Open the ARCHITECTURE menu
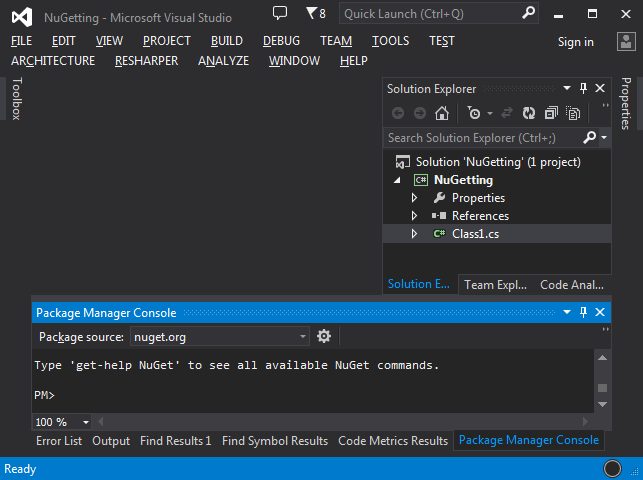The image size is (643, 480). (x=53, y=61)
